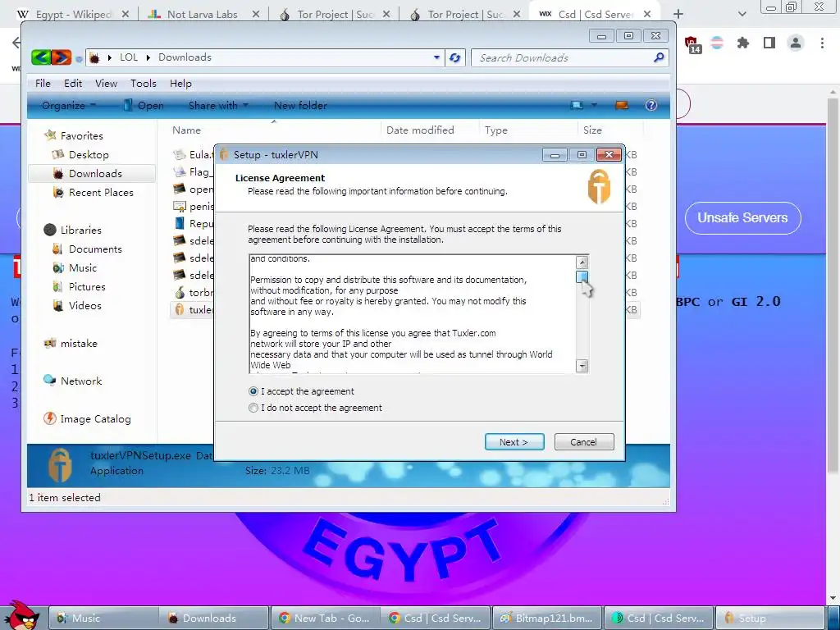This screenshot has height=630, width=840.
Task: Expand the LOL breadcrumb arrow
Action: pyautogui.click(x=148, y=57)
